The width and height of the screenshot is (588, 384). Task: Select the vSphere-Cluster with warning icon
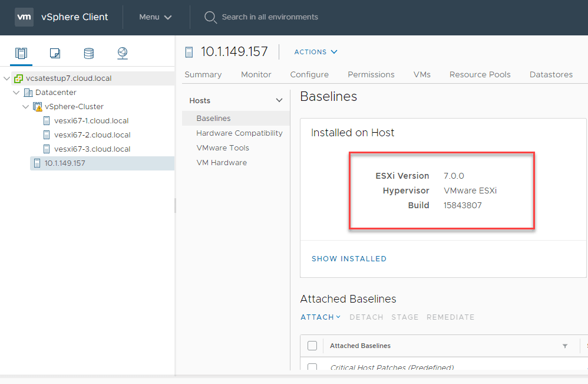74,107
